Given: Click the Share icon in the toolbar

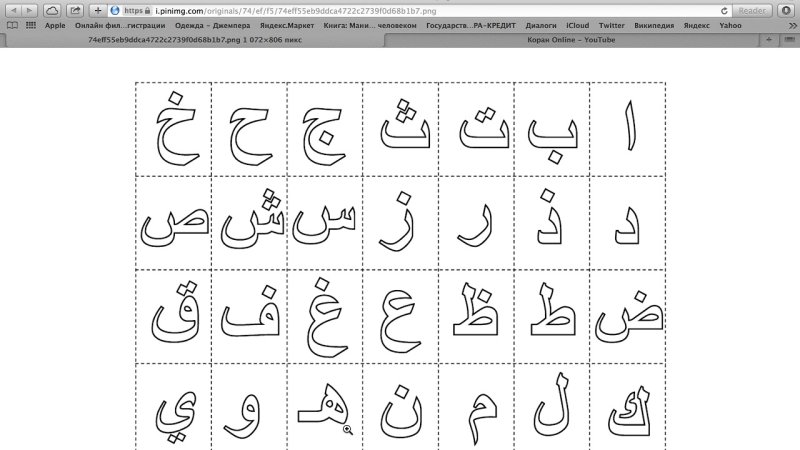Looking at the screenshot, I should pos(75,10).
